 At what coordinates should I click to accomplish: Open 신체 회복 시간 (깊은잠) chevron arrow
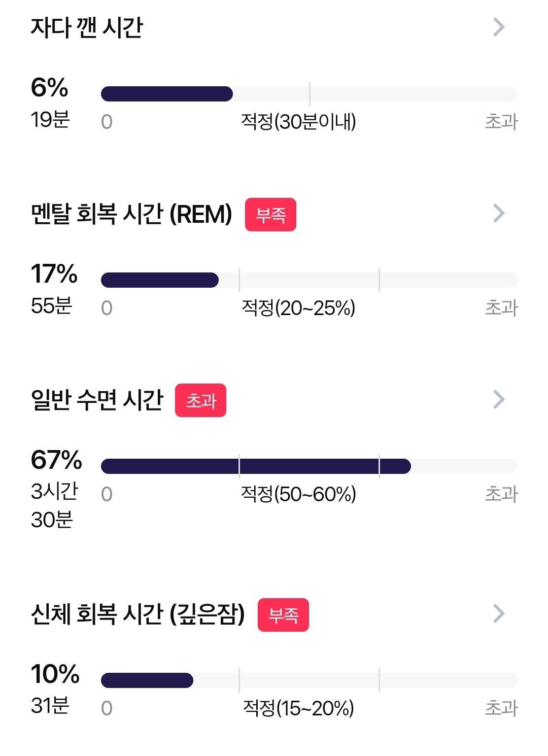coord(499,613)
